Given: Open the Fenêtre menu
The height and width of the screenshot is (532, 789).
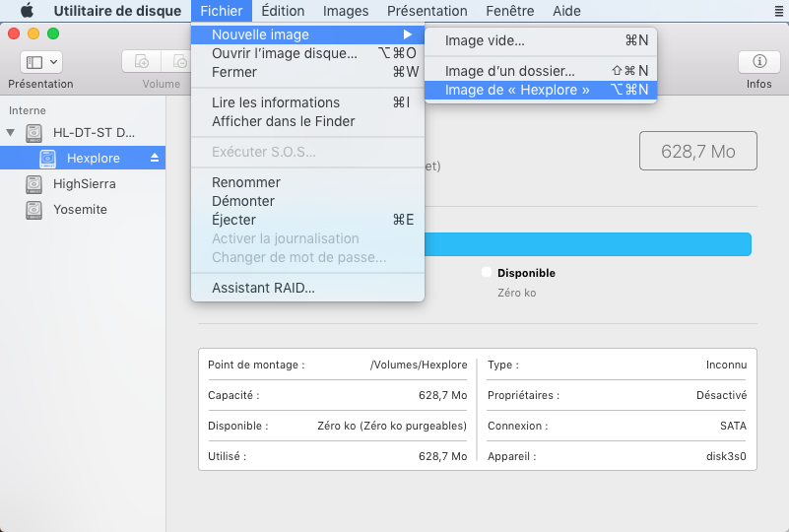Looking at the screenshot, I should coord(509,11).
